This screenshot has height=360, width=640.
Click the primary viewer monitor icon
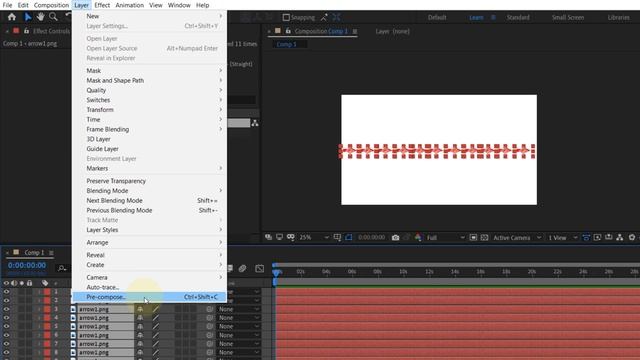point(279,237)
